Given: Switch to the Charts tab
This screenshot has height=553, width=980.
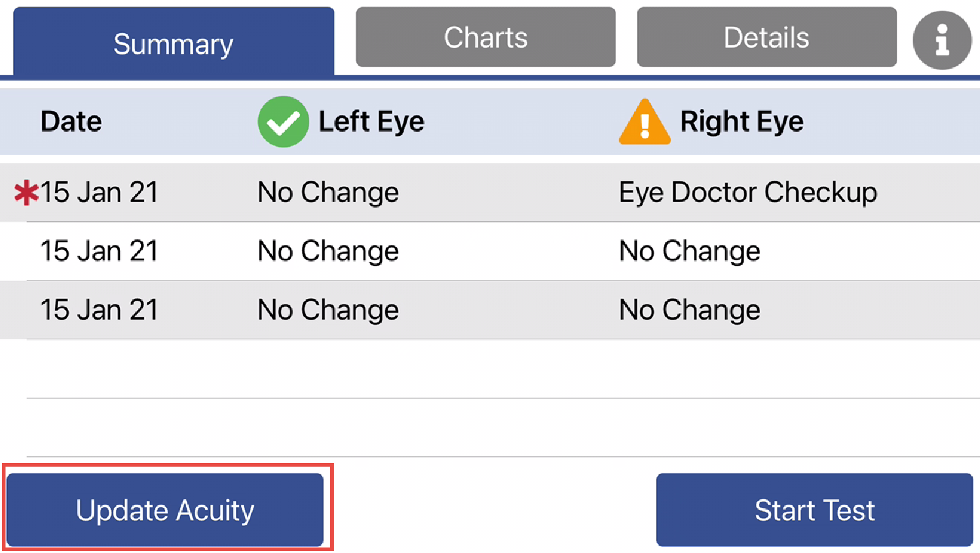Looking at the screenshot, I should tap(485, 37).
